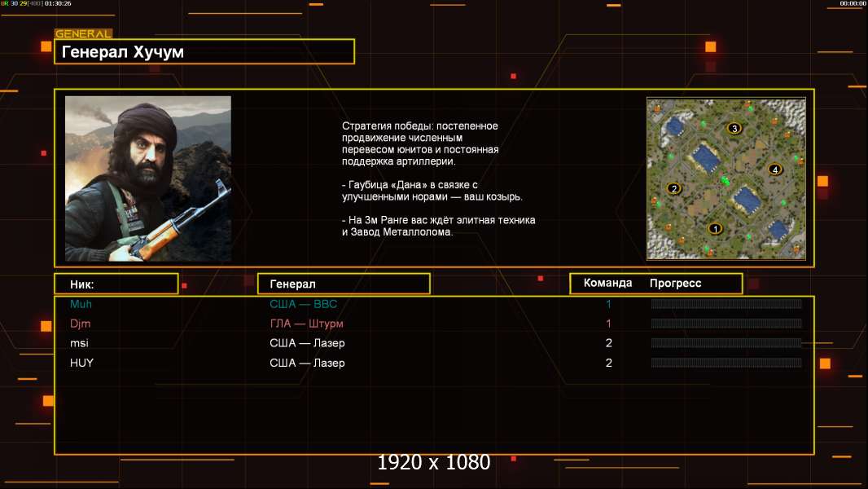Click the 00:00:00 timer at top right

[x=853, y=3]
